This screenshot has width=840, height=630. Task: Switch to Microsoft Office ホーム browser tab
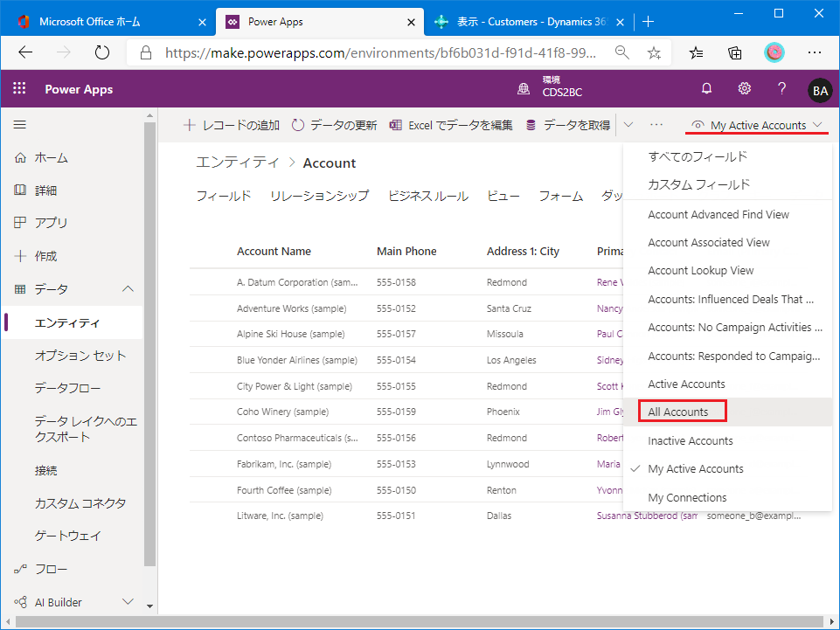click(108, 22)
